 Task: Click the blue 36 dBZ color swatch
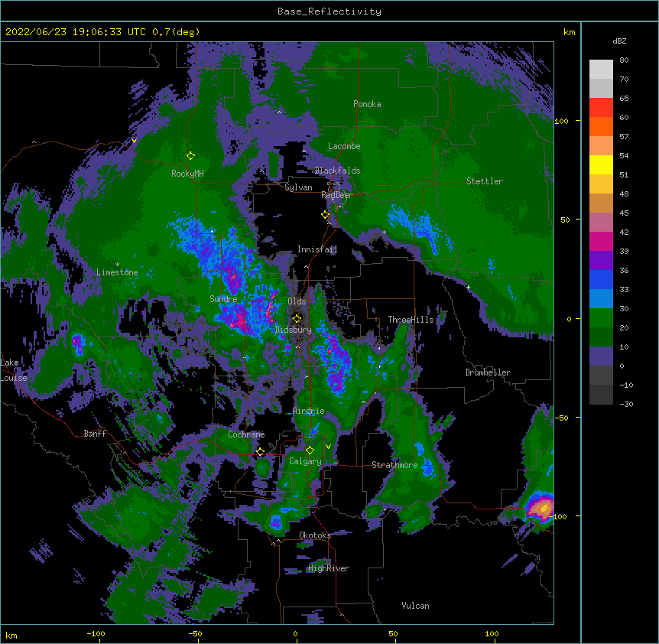[x=601, y=279]
